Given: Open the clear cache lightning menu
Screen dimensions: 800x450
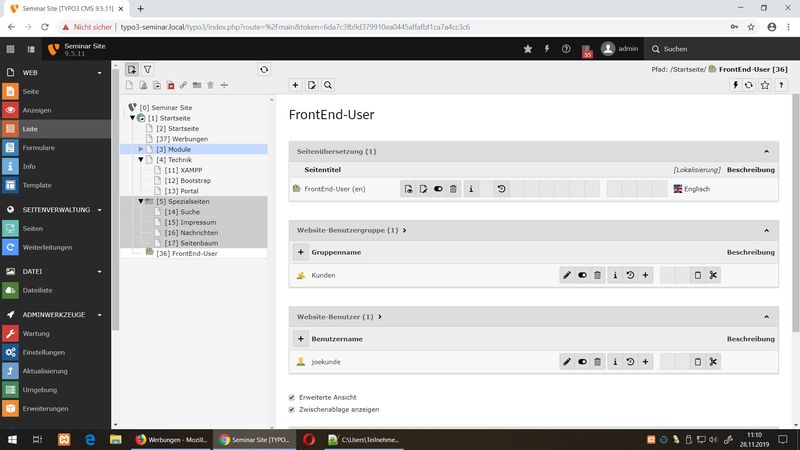Looking at the screenshot, I should click(547, 49).
